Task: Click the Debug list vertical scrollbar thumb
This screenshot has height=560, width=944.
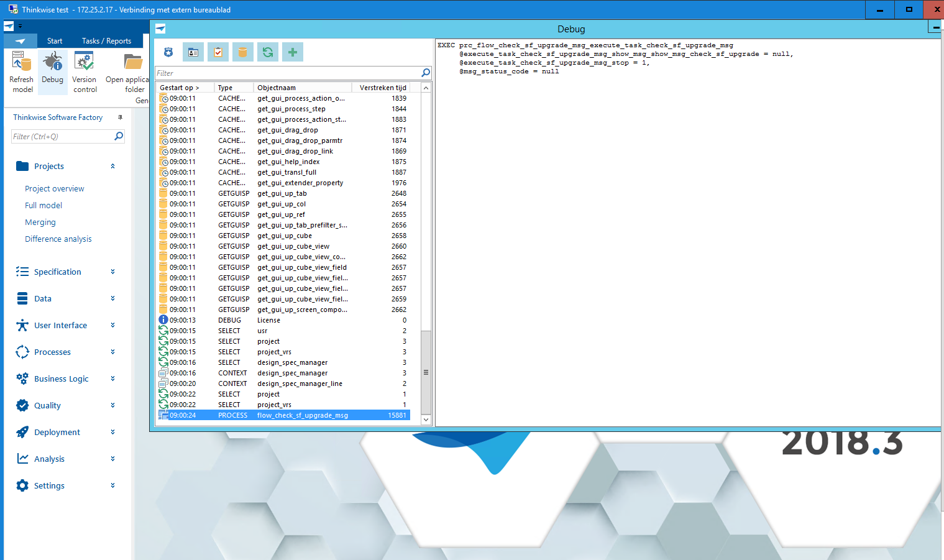Action: tap(426, 372)
